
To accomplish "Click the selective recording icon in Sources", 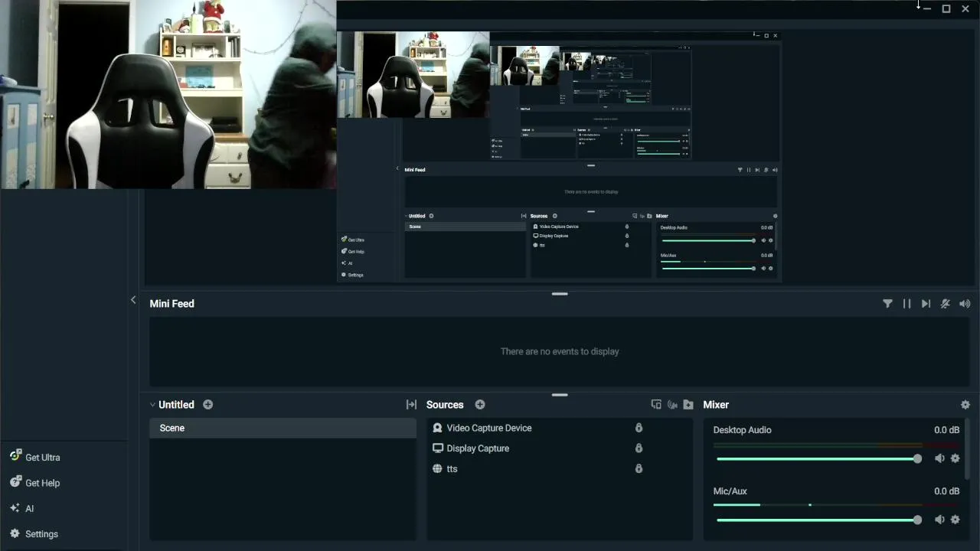I will click(656, 405).
